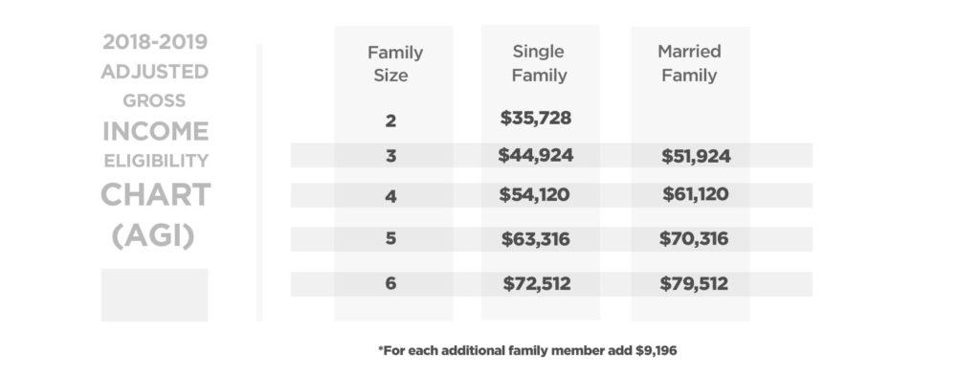Select the $44,924 single family amount
The width and height of the screenshot is (980, 375).
[536, 155]
